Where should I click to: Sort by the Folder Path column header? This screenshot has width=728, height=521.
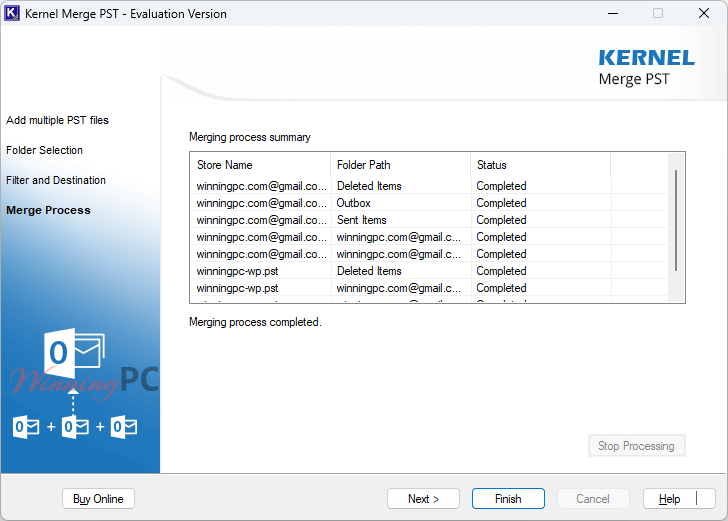click(401, 165)
